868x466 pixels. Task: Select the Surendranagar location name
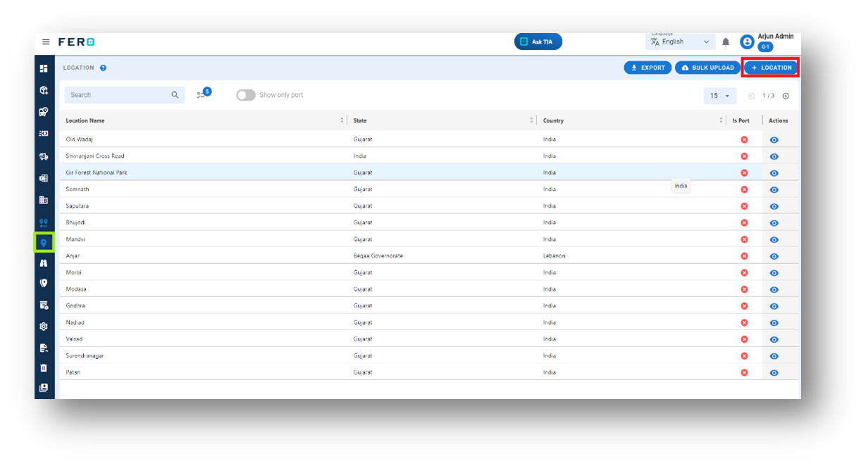(85, 355)
